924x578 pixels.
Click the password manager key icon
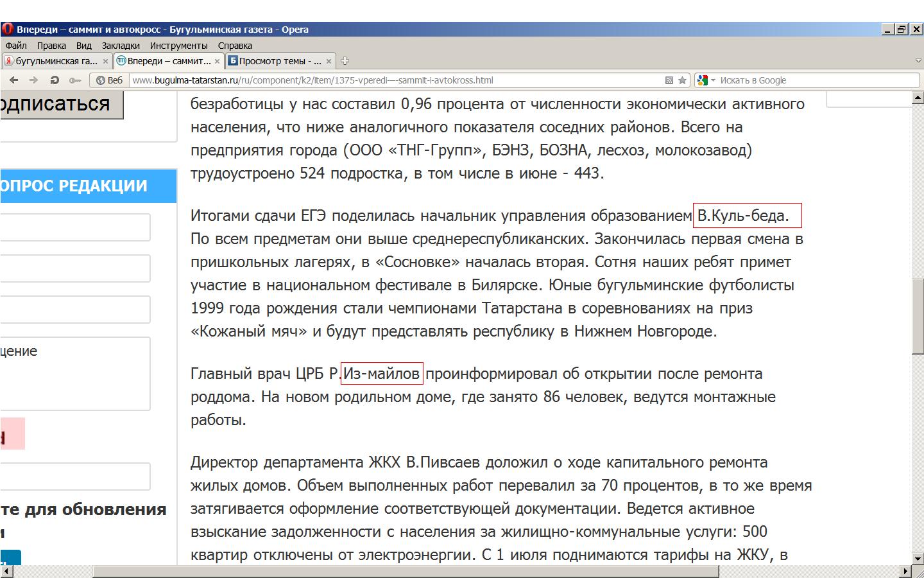click(x=75, y=80)
